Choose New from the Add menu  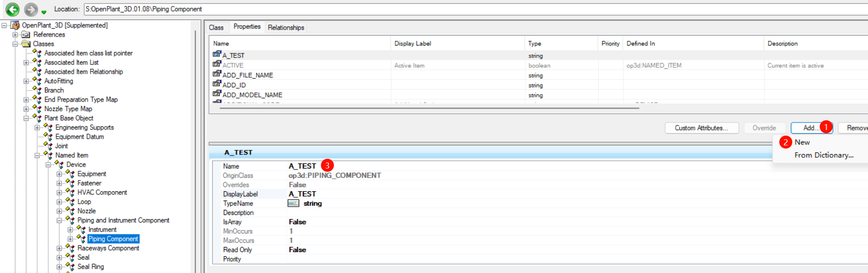coord(802,142)
